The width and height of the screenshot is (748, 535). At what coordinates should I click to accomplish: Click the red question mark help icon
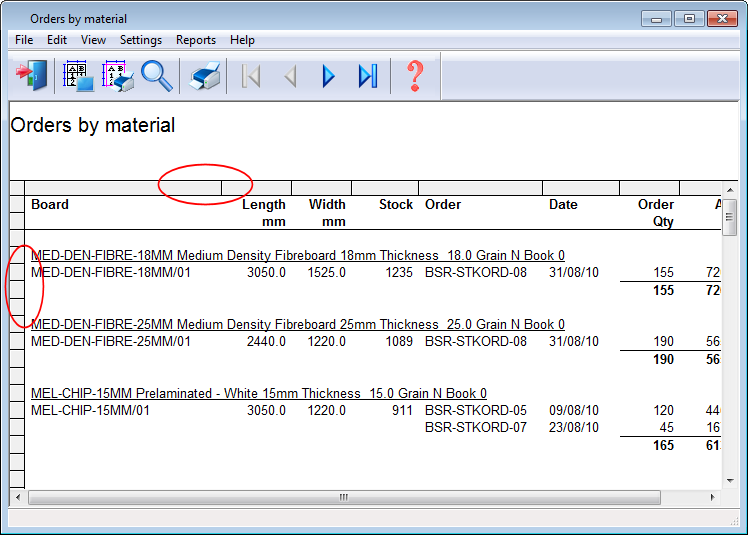coord(415,75)
